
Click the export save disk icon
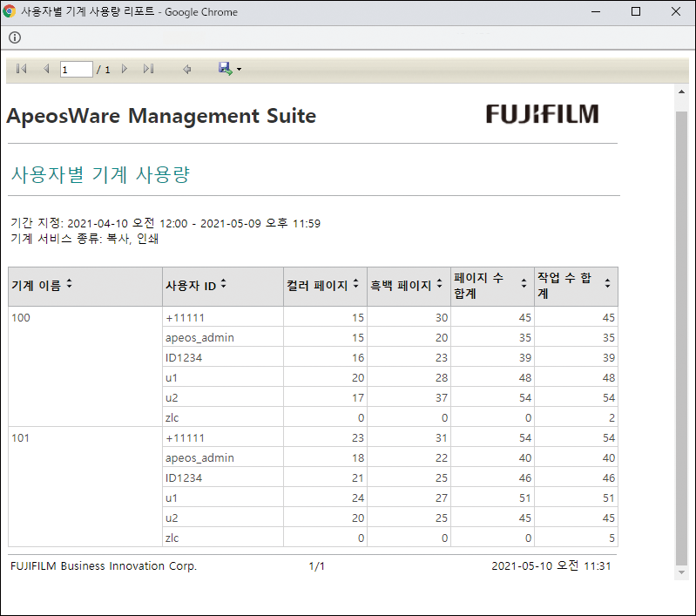[x=225, y=69]
